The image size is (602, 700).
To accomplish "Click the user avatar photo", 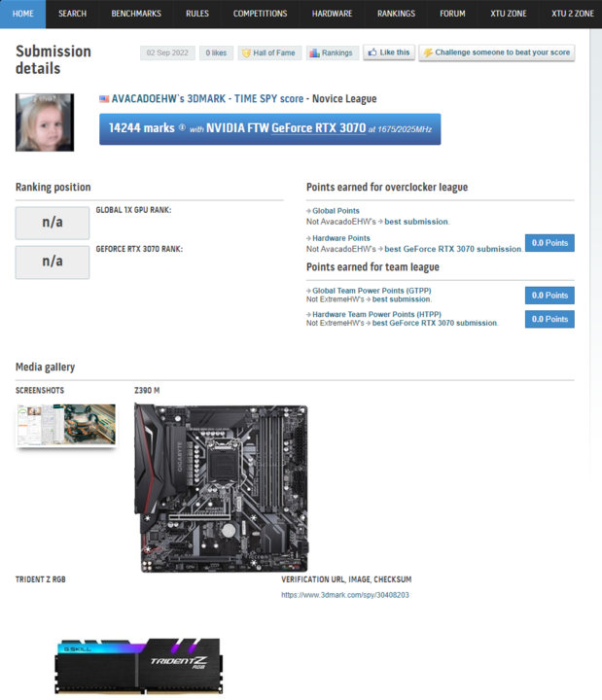I will click(45, 122).
